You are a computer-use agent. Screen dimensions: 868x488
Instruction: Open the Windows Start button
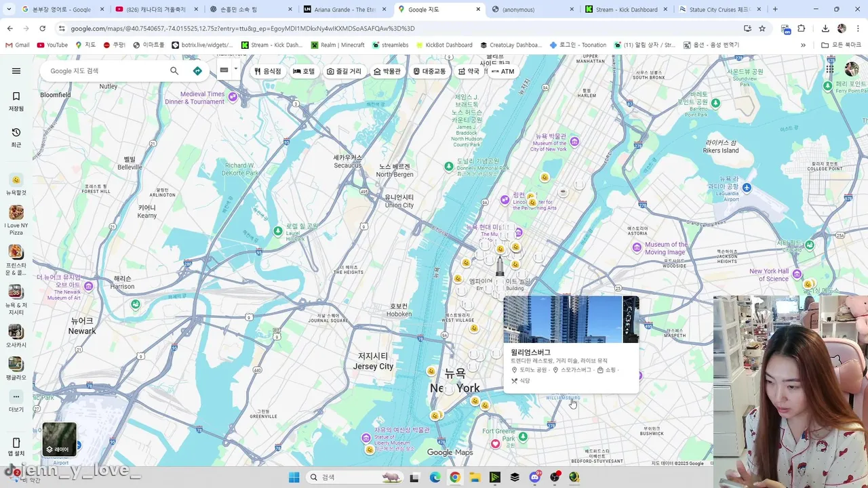[x=294, y=477]
